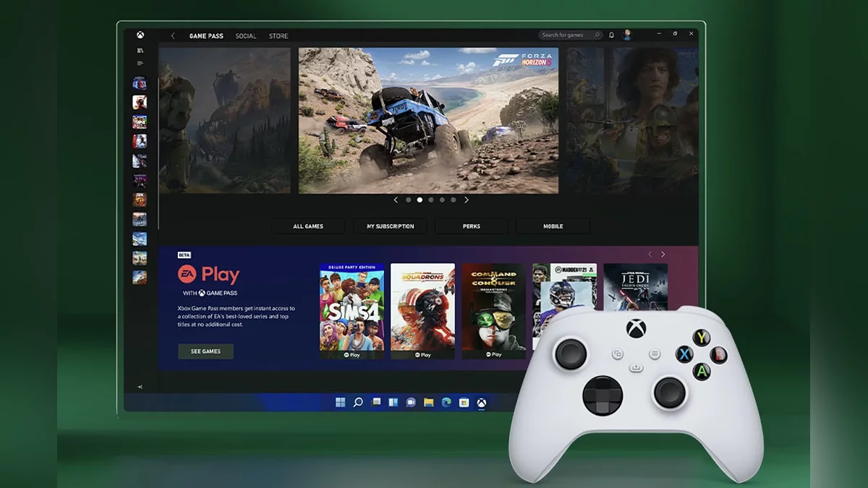Image resolution: width=868 pixels, height=488 pixels.
Task: Click the magnifier in the games search box
Action: [597, 35]
